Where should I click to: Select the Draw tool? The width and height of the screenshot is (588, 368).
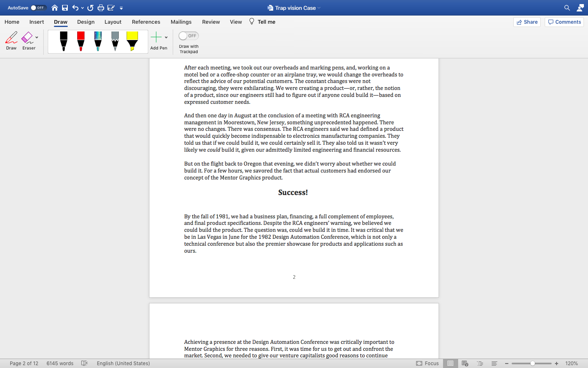click(x=11, y=41)
